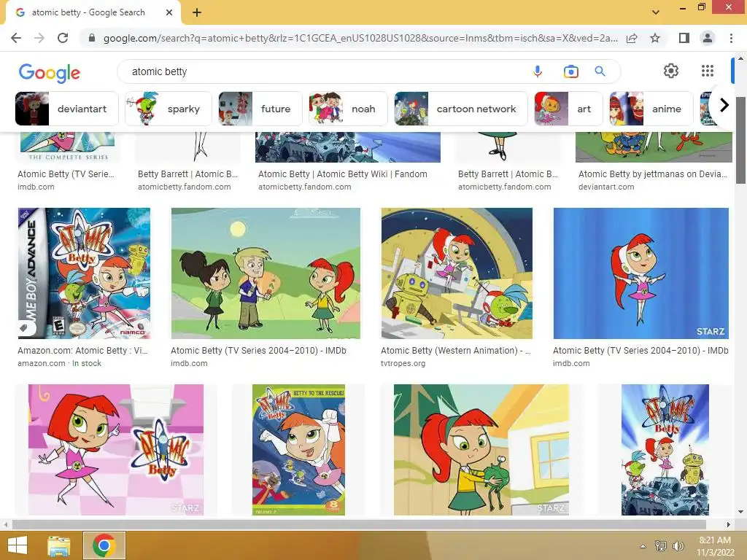This screenshot has height=560, width=747.
Task: Open Atomic Betty by jettmanas DeviantArt link
Action: (653, 174)
